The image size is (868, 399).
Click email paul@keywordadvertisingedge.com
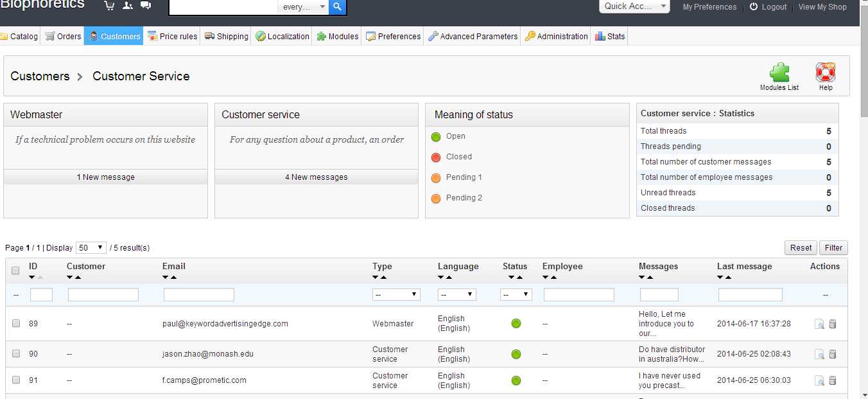tap(225, 324)
